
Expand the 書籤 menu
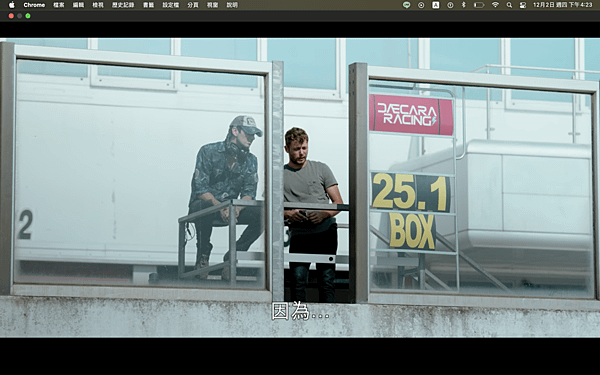tap(148, 5)
